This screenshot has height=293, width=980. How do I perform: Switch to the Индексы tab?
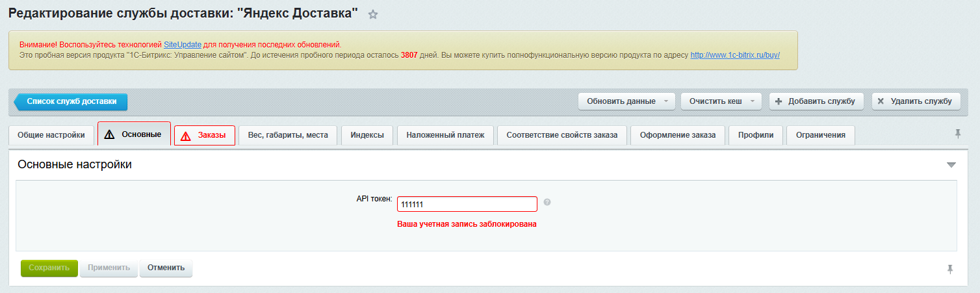367,135
